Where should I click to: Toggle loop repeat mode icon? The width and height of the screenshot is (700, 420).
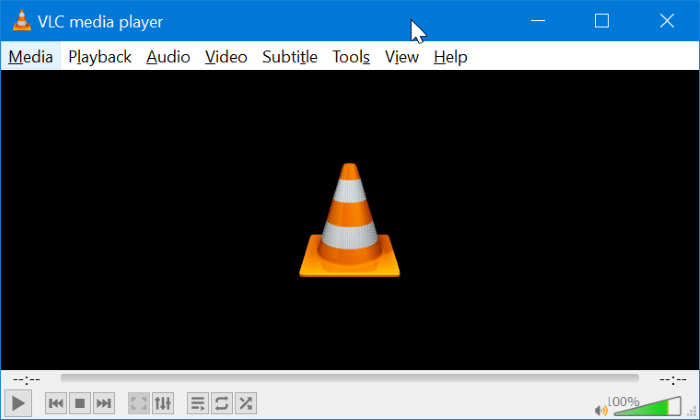[x=221, y=403]
